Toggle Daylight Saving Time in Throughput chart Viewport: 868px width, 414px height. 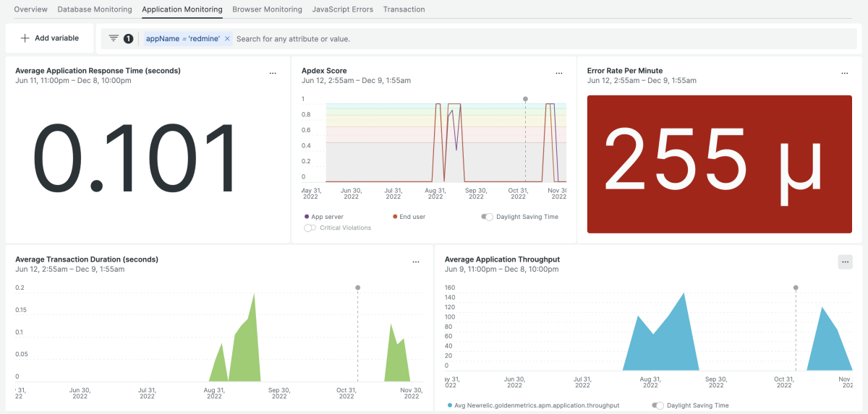(x=658, y=405)
